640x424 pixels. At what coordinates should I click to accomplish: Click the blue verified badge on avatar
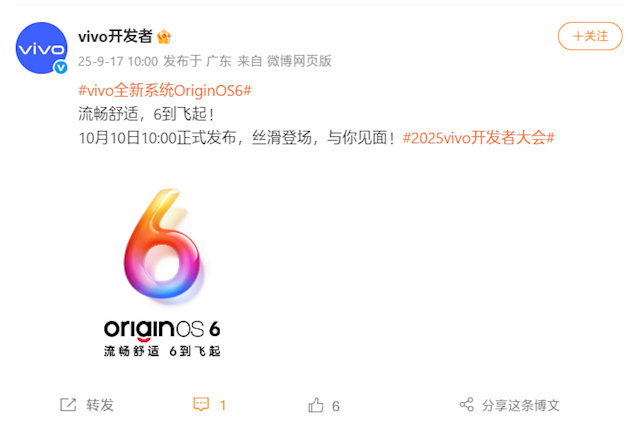(x=61, y=67)
